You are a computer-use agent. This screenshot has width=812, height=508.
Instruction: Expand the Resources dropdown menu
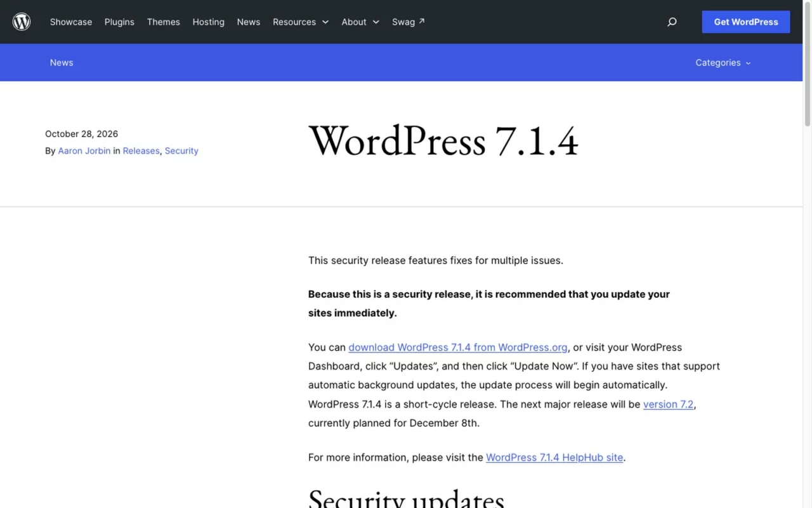coord(301,22)
